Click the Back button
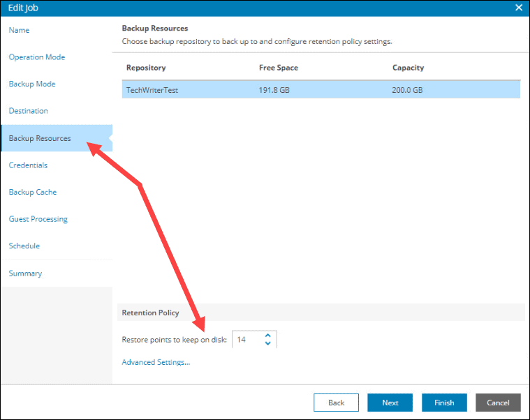Screen dimensions: 530x420 [x=336, y=403]
